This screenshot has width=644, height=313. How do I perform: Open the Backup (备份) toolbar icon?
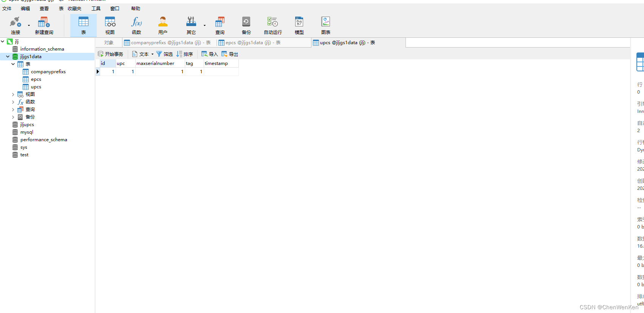246,26
